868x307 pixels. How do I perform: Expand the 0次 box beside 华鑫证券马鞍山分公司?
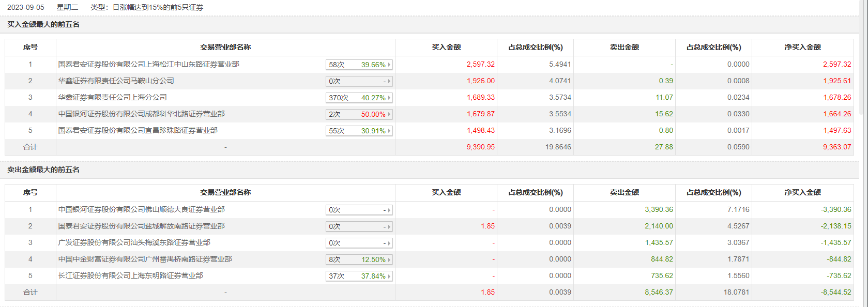coord(359,82)
